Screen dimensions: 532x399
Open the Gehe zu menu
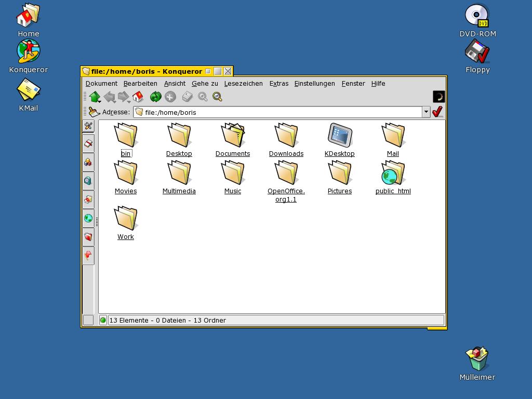(x=205, y=84)
